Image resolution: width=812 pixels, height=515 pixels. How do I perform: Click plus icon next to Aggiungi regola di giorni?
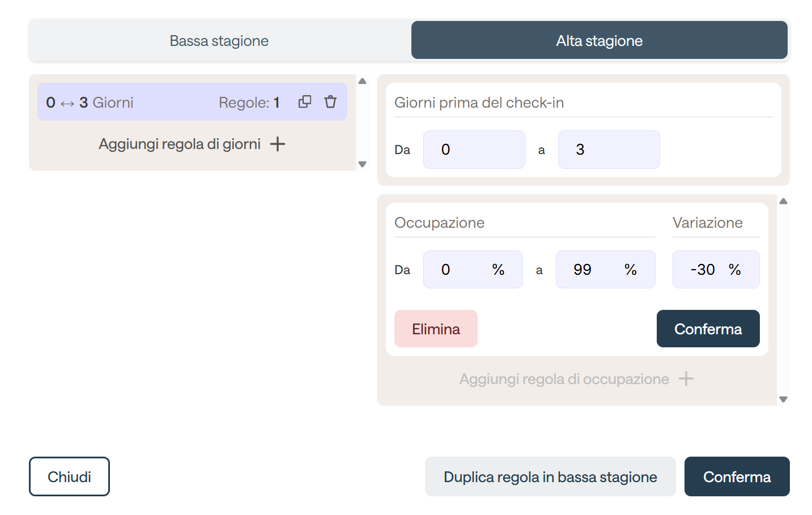[278, 144]
